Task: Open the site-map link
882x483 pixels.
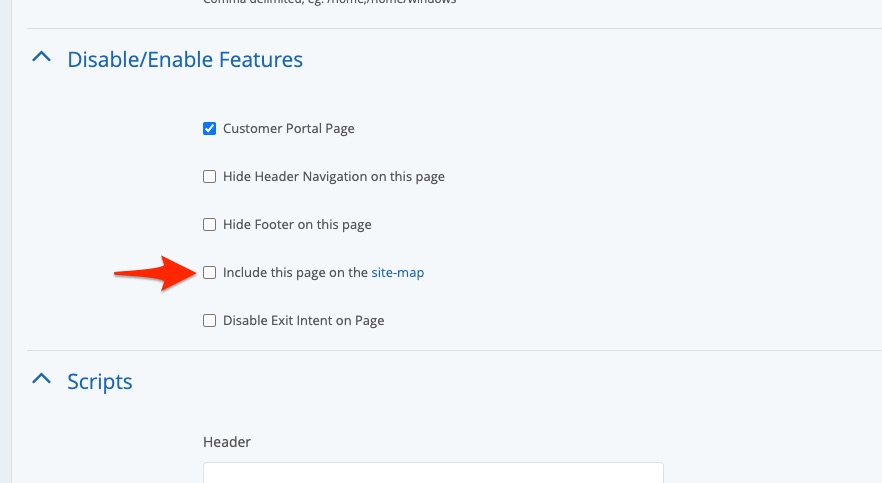Action: tap(398, 272)
